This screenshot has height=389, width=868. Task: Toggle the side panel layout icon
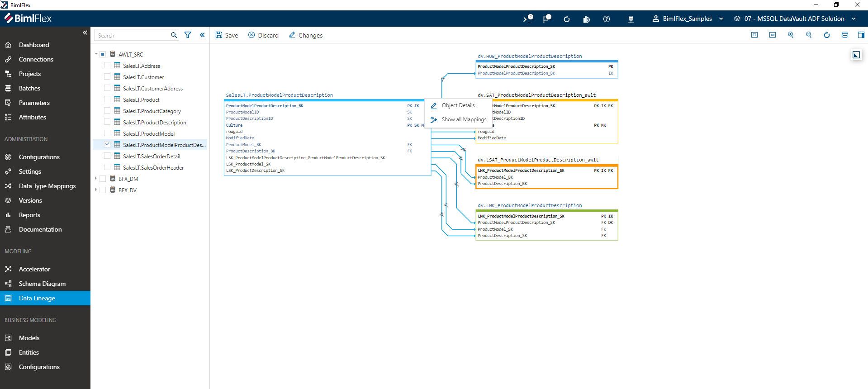click(861, 35)
